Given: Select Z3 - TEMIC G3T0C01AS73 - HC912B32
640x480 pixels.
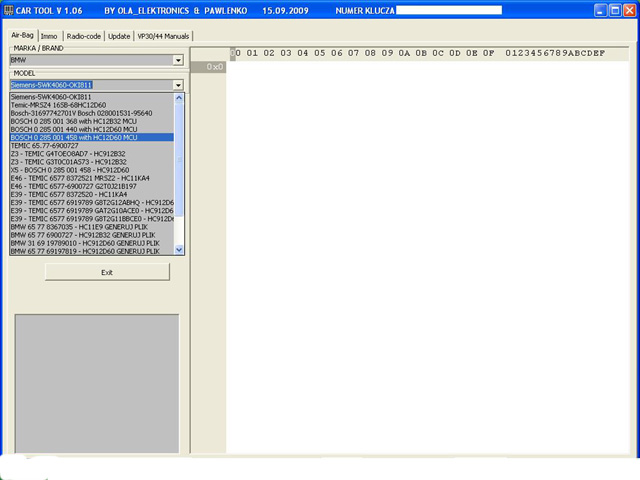Looking at the screenshot, I should 92,162.
